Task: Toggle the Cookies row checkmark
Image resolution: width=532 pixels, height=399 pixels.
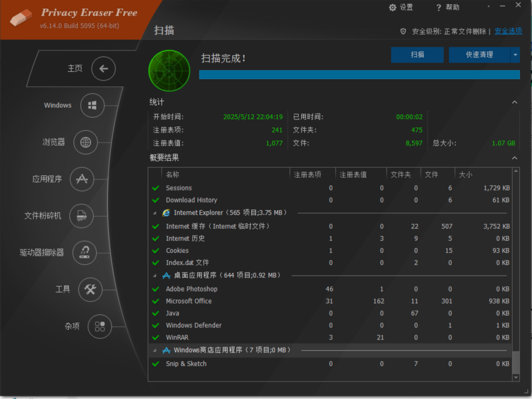Action: (156, 251)
